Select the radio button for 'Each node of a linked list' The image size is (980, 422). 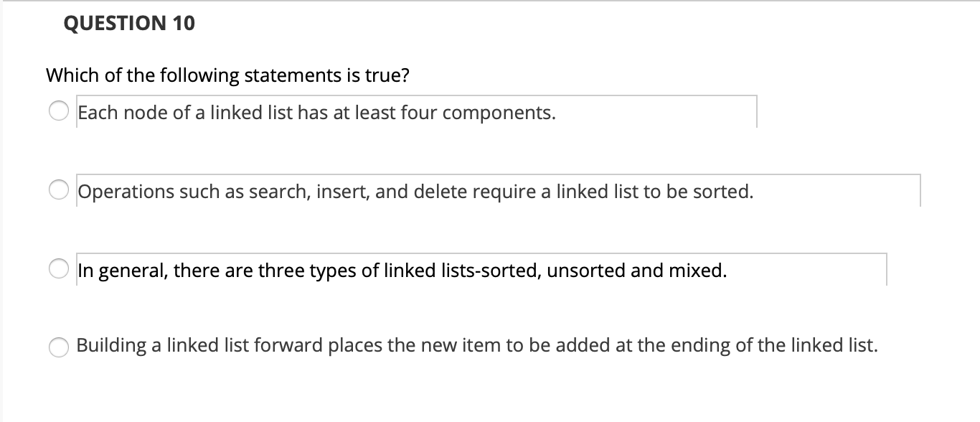point(59,113)
